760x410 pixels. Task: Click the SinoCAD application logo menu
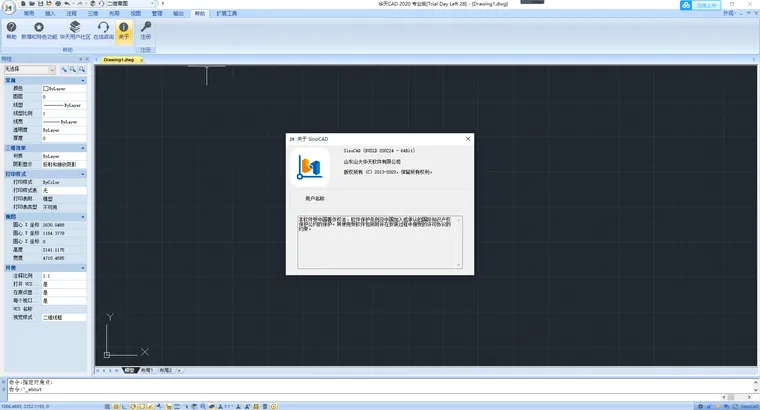tap(8, 7)
